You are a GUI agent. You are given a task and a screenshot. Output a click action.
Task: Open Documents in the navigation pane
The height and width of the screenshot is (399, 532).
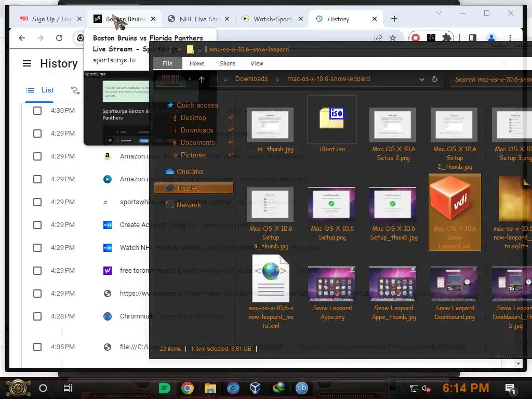pos(197,143)
